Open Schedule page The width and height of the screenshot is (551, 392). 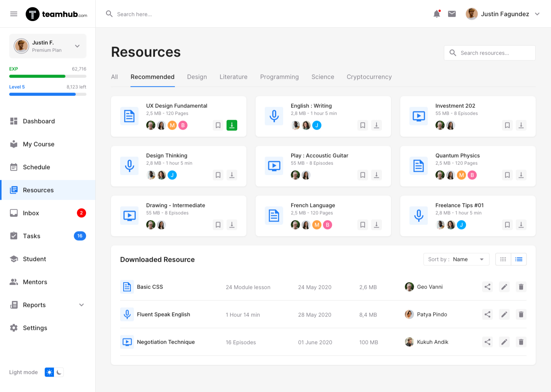click(x=48, y=167)
